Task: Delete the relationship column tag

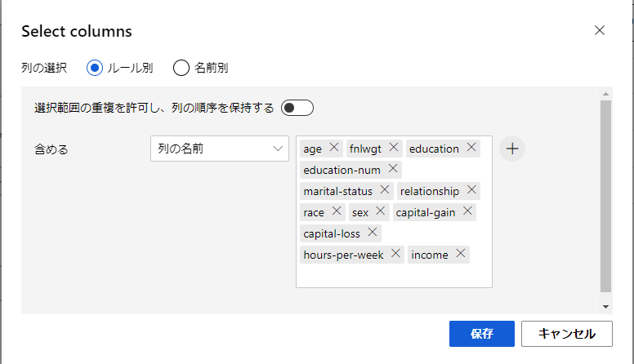Action: click(471, 190)
